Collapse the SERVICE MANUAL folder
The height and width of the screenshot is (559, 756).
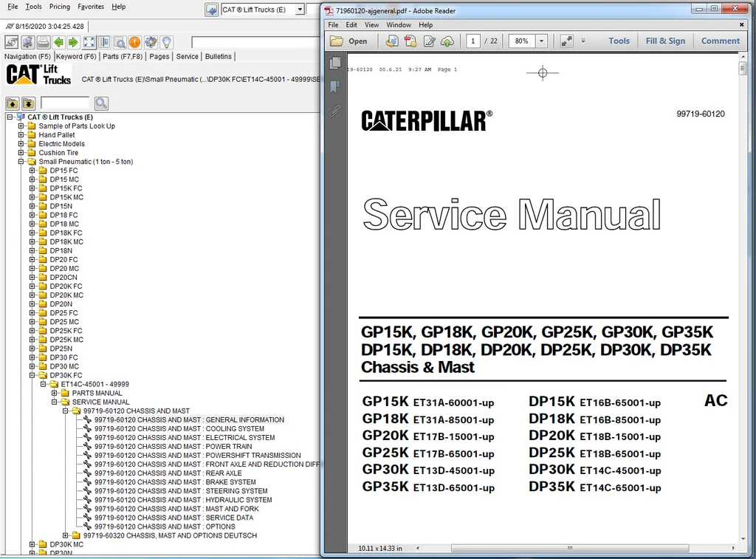tap(54, 402)
